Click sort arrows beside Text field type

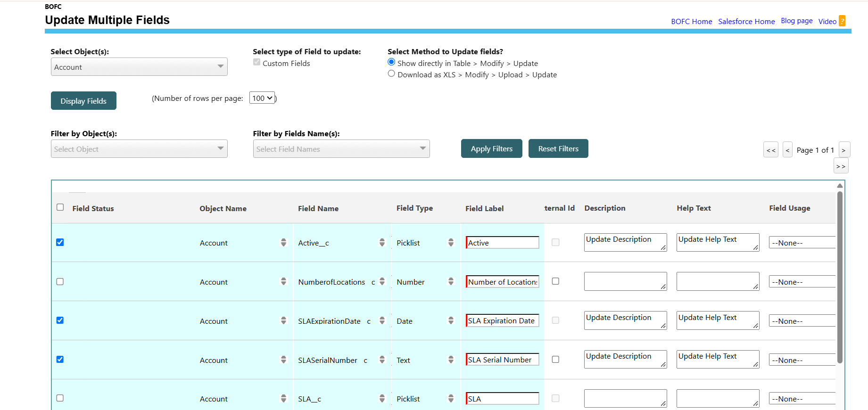tap(451, 360)
